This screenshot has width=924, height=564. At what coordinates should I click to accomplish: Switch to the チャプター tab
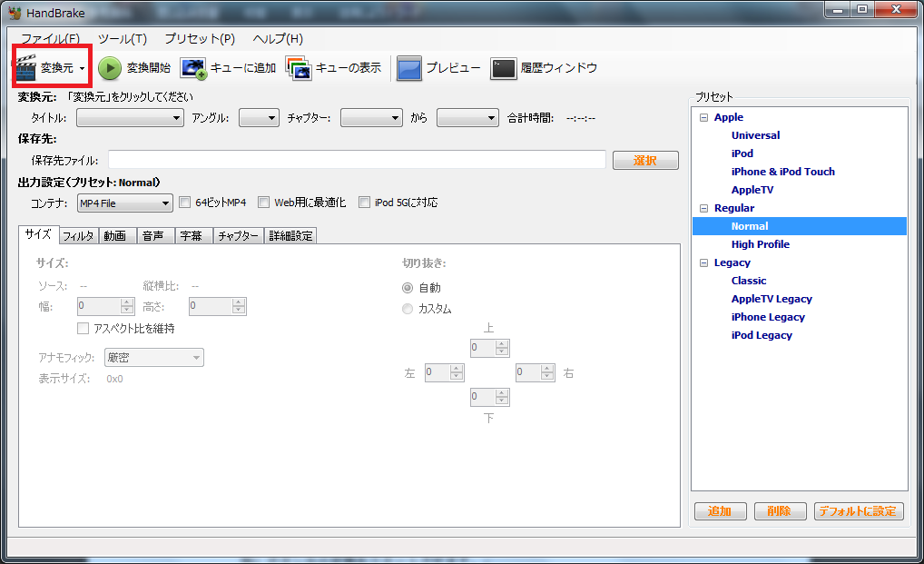point(238,236)
